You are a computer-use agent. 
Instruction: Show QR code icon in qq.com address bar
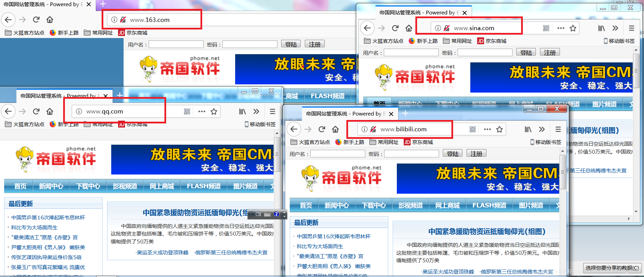[x=187, y=111]
